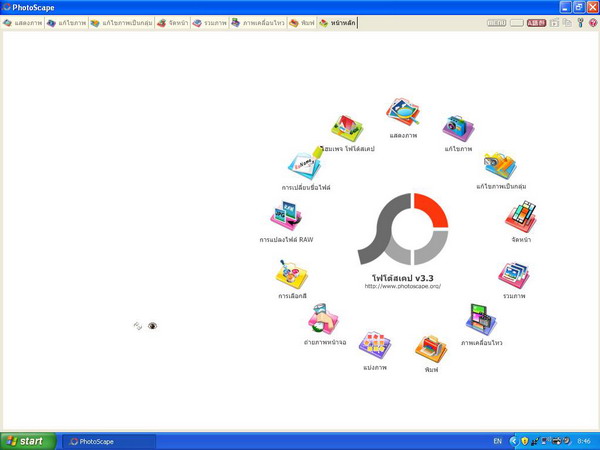Click the yellow security shield tray icon

click(x=525, y=441)
